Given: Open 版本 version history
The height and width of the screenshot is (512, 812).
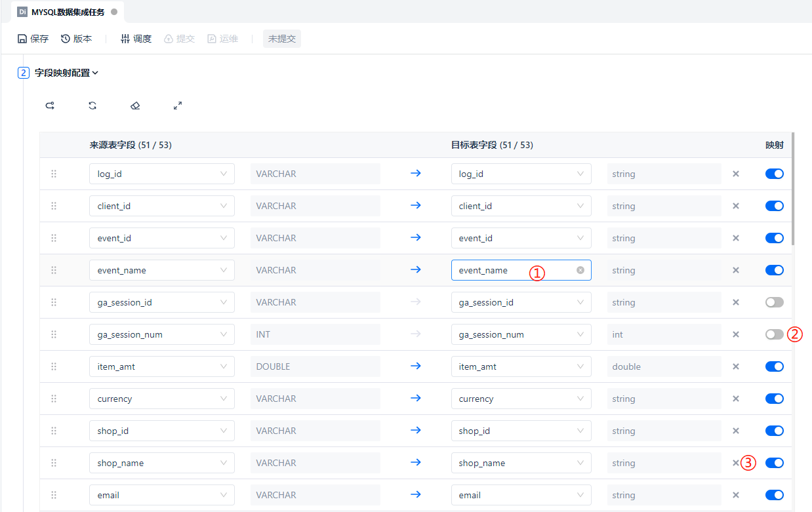Looking at the screenshot, I should (77, 39).
